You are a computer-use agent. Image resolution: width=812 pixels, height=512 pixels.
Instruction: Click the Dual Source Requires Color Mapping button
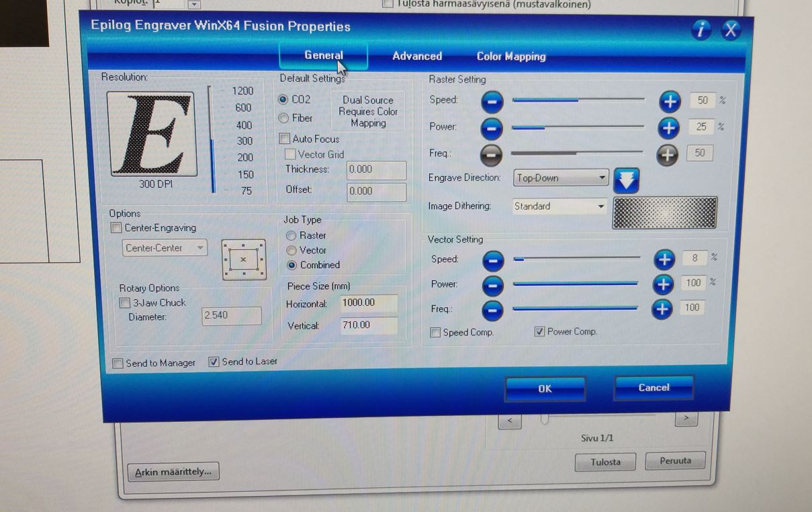click(x=368, y=112)
